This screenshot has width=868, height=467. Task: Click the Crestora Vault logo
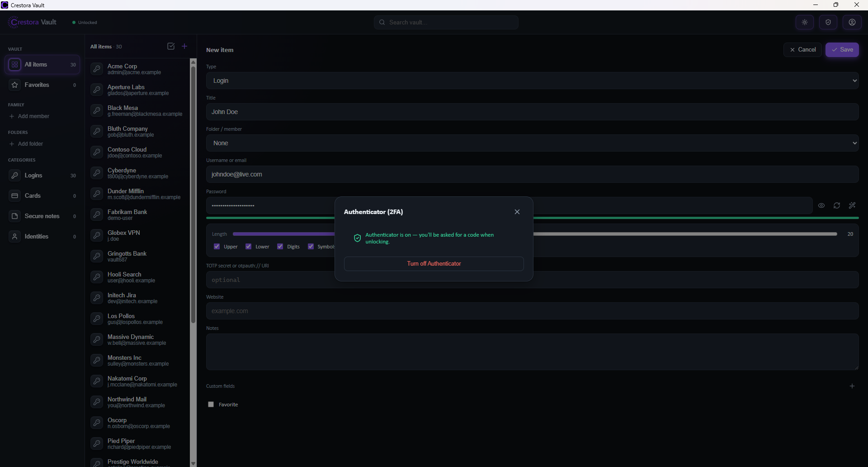point(33,22)
